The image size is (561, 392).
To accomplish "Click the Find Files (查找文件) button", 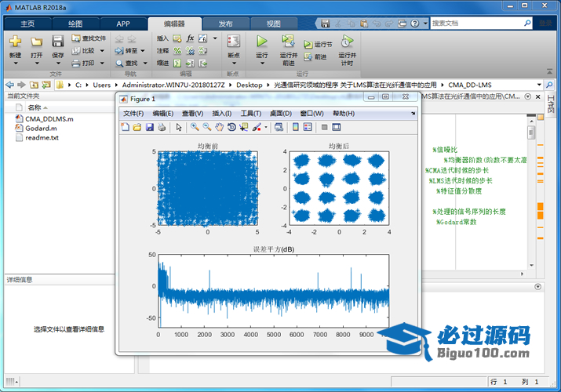I will 89,38.
